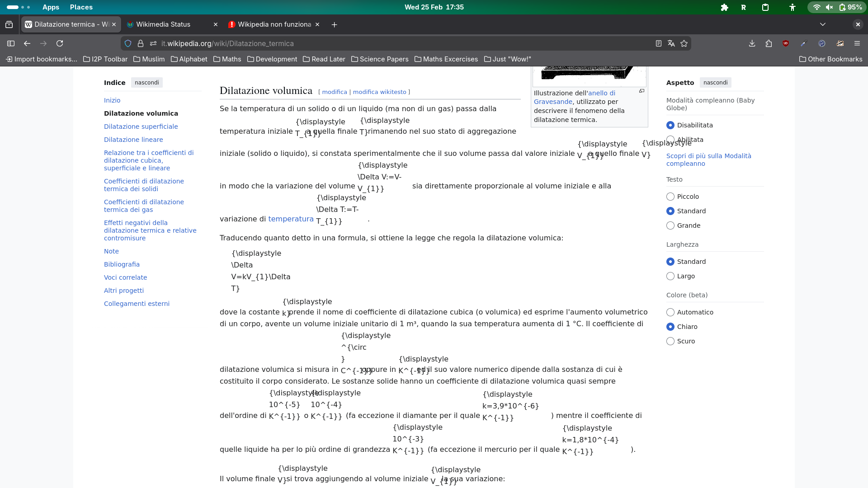Toggle reader view icon

click(x=659, y=43)
